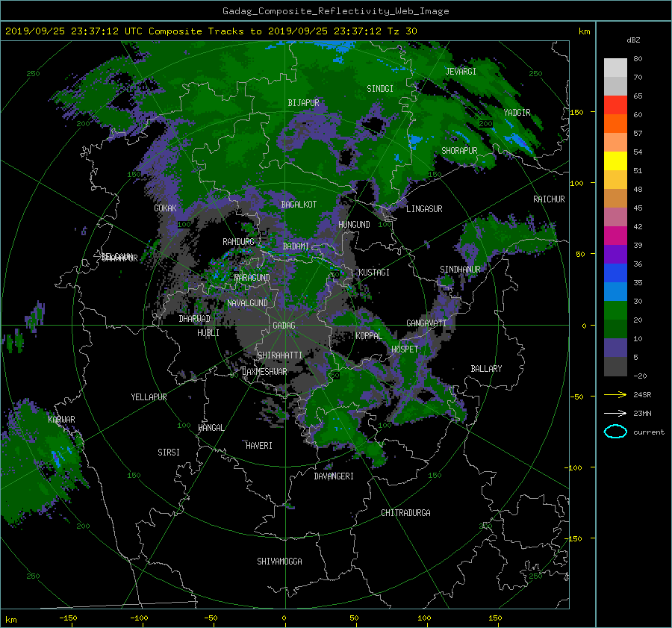The height and width of the screenshot is (628, 672).
Task: Click the dBZ legend heading
Action: pos(633,40)
